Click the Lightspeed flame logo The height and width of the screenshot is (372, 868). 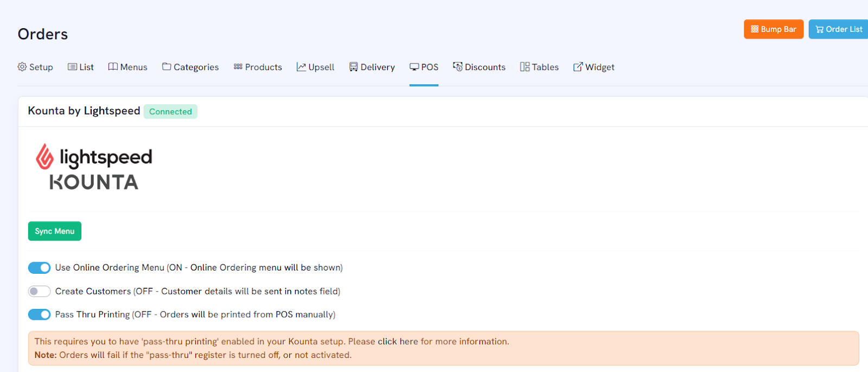pos(45,157)
